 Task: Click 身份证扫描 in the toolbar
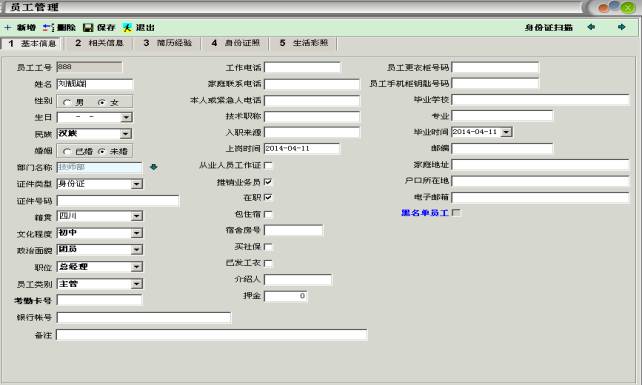pyautogui.click(x=549, y=27)
